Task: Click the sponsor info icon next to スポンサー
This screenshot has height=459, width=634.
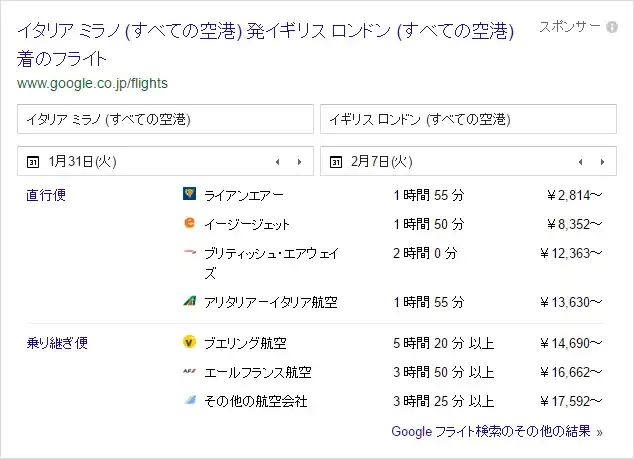Action: 612,27
